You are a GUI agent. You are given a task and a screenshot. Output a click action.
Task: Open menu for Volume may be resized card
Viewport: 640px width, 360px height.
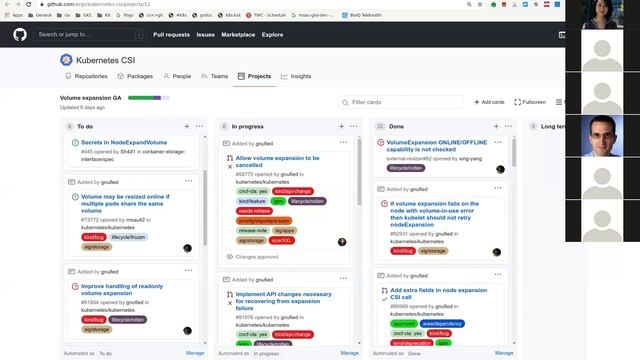[188, 181]
